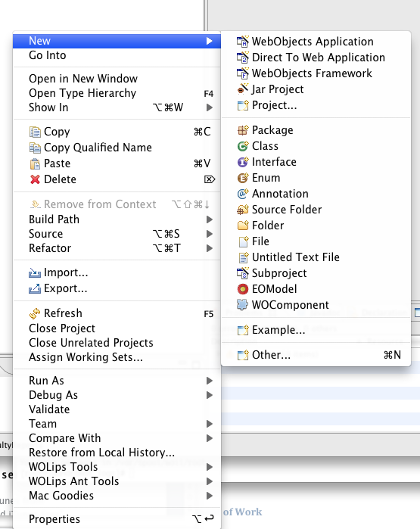Image resolution: width=420 pixels, height=529 pixels.
Task: Expand the Compare With submenu arrow
Action: [x=210, y=438]
